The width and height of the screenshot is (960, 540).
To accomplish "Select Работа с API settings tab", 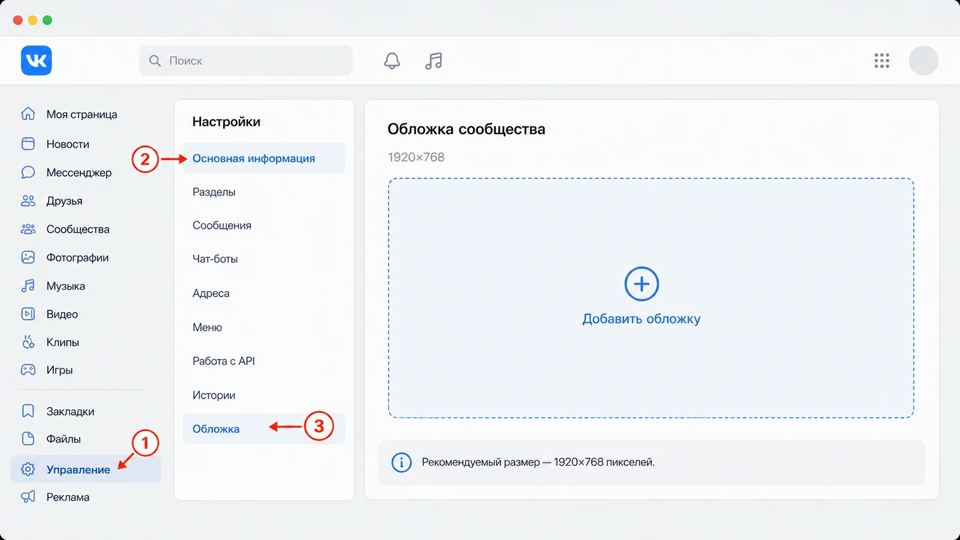I will click(x=223, y=361).
